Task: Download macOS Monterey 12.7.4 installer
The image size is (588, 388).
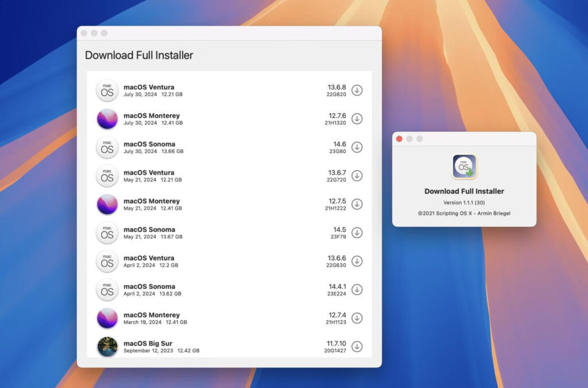Action: [358, 318]
